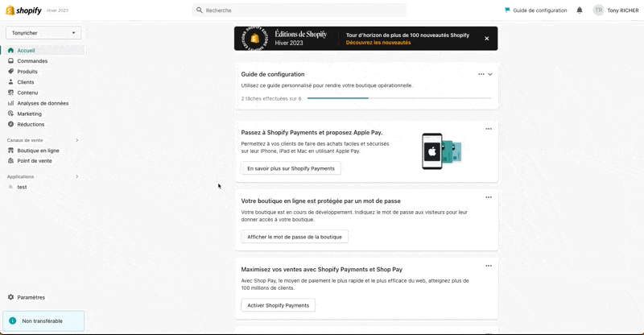This screenshot has width=644, height=335.
Task: Expand Applications section chevron
Action: click(76, 176)
